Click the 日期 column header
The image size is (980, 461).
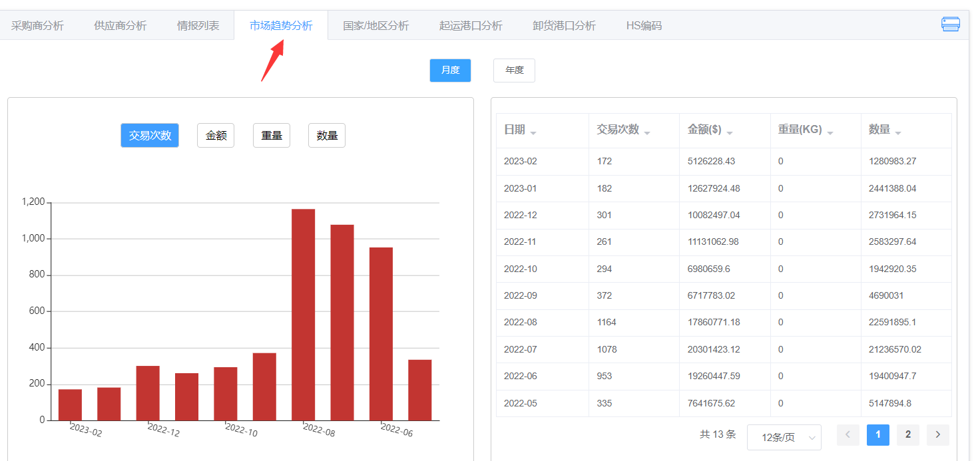[x=515, y=130]
